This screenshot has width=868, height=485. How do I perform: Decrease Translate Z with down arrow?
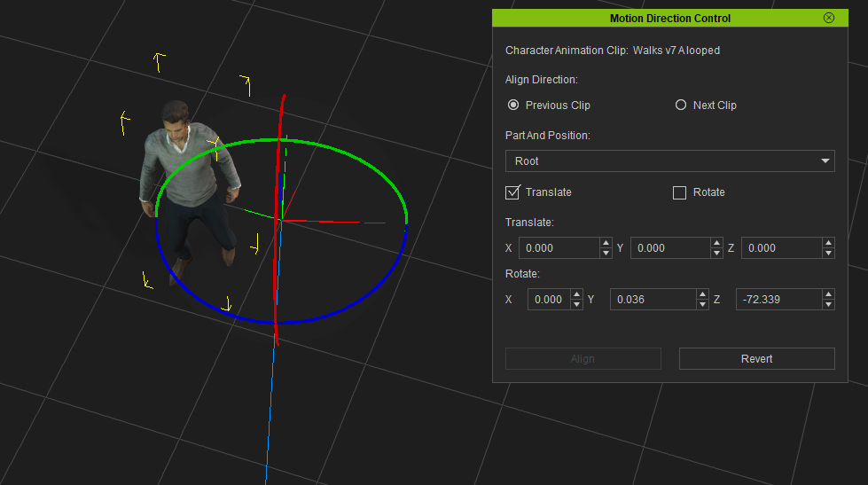[x=828, y=254]
